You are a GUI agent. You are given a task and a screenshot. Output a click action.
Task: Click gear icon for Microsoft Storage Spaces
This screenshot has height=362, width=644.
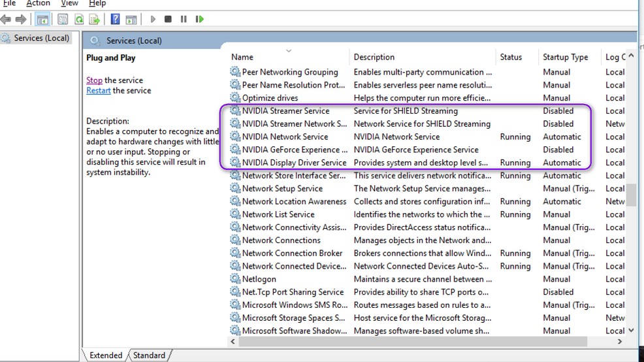tap(235, 318)
